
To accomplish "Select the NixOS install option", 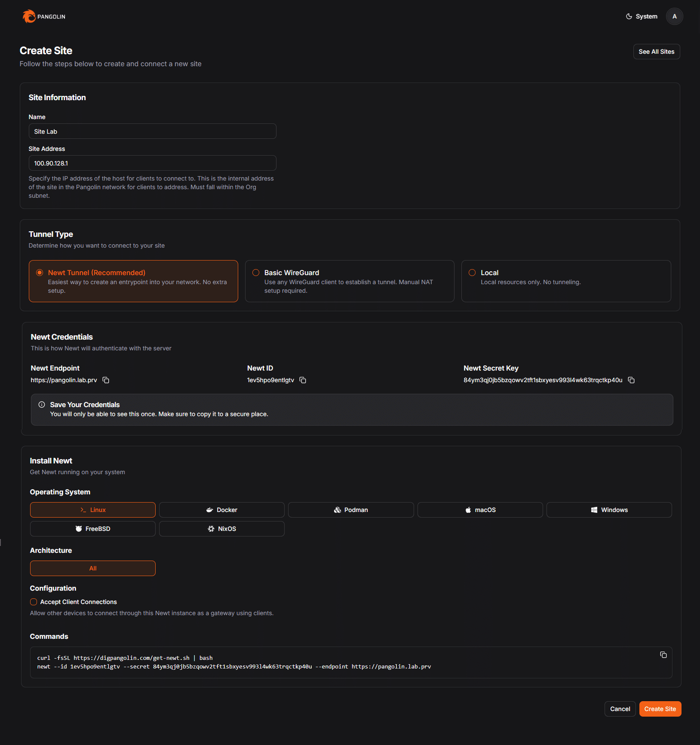I will tap(221, 529).
